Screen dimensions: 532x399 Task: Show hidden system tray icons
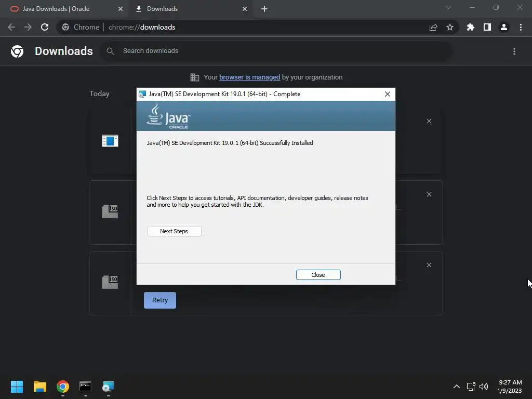[x=457, y=387]
